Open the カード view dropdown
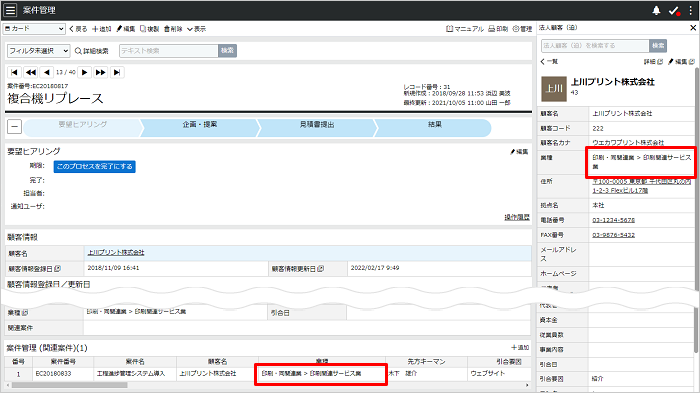The image size is (700, 393). pos(34,29)
